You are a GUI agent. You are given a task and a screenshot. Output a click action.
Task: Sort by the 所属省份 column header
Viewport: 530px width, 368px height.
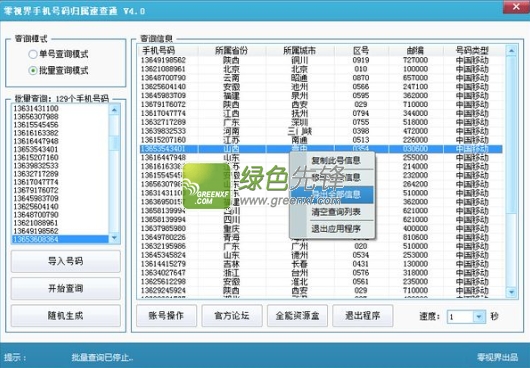click(x=232, y=51)
